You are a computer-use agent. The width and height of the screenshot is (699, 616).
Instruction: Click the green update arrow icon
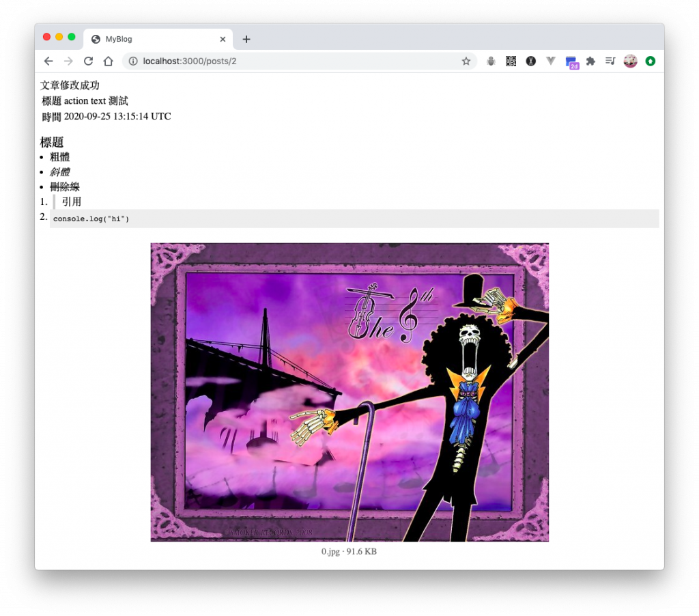coord(651,61)
